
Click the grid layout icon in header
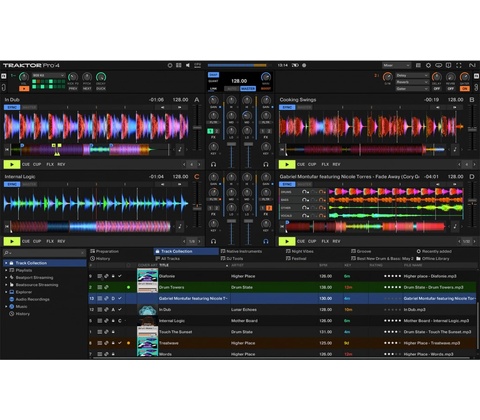point(179,65)
